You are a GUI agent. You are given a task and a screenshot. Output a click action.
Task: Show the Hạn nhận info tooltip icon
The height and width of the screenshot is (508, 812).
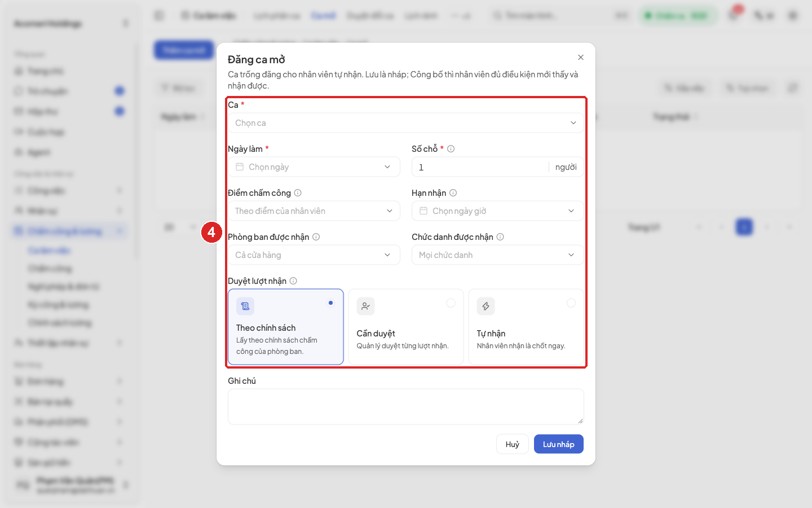pyautogui.click(x=453, y=193)
